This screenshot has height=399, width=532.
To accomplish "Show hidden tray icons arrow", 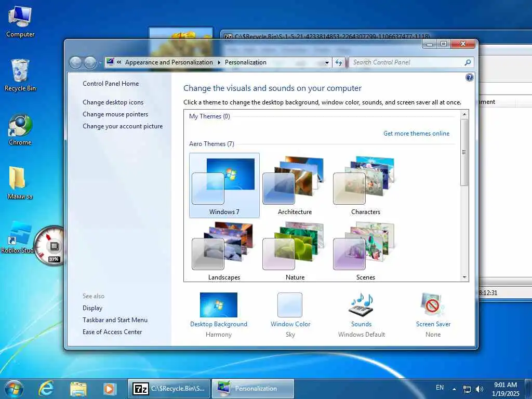I will pos(454,389).
